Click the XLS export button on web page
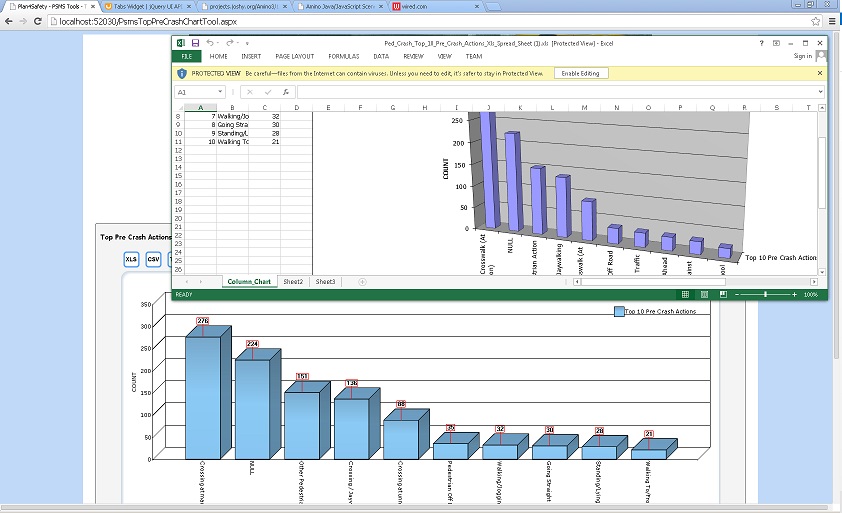 click(131, 259)
